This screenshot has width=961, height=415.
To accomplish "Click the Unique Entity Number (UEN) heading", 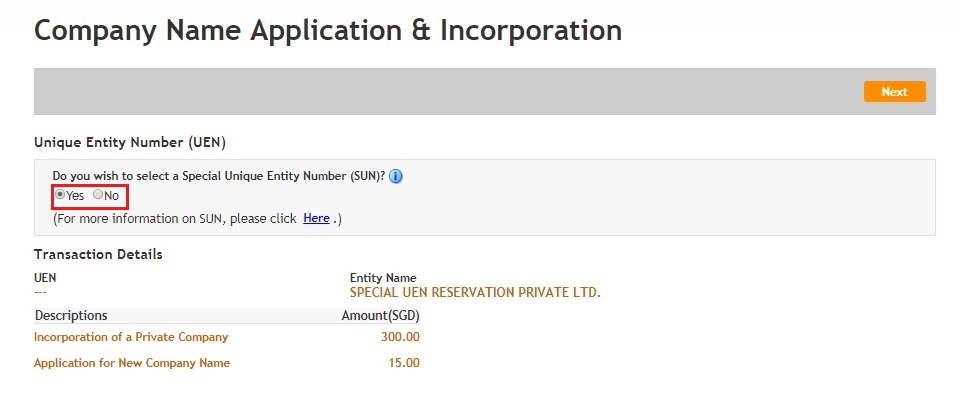I will click(130, 142).
